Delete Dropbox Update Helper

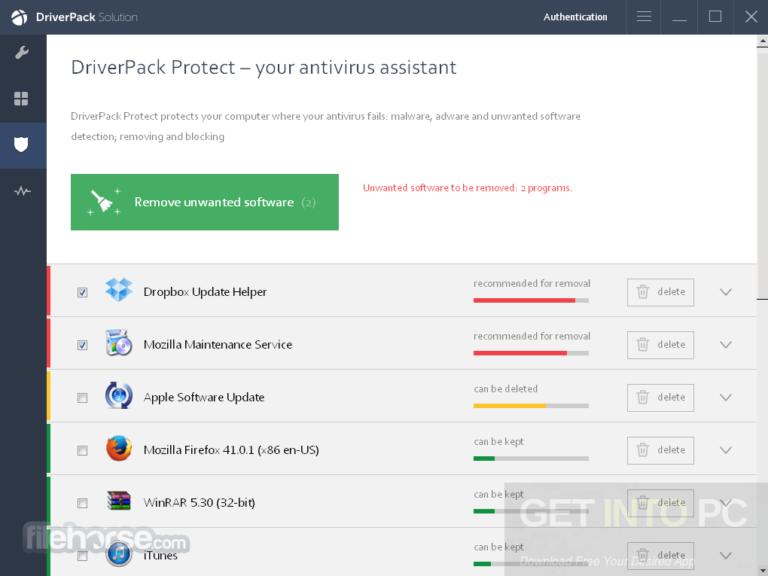click(x=660, y=292)
